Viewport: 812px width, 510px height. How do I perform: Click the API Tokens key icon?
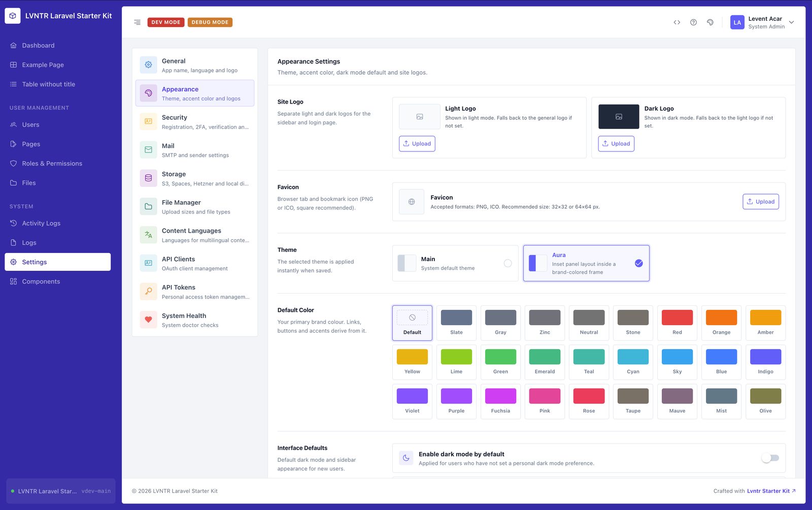[x=148, y=292]
